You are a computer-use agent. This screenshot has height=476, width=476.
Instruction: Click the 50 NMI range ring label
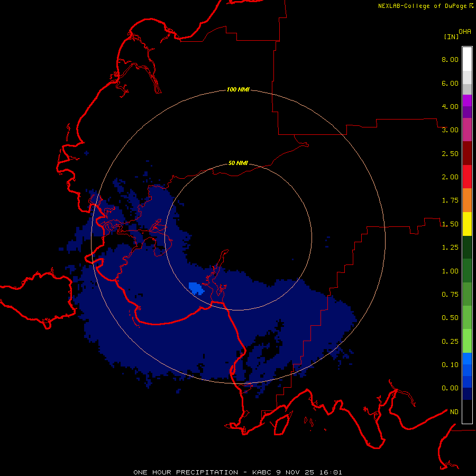click(x=238, y=163)
